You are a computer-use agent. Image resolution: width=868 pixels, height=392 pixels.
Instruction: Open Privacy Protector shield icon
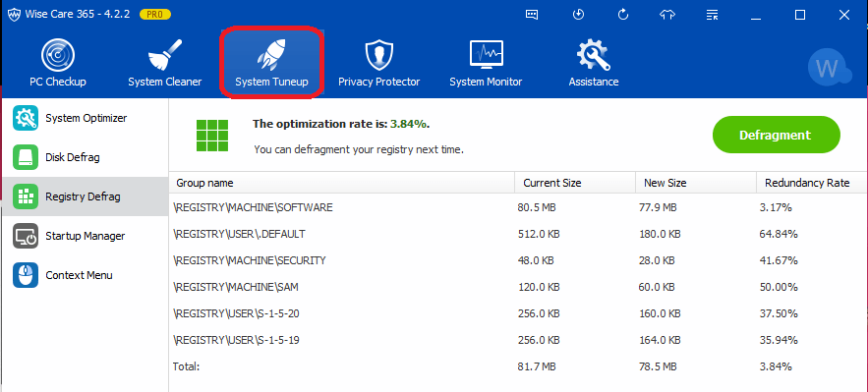coord(378,56)
